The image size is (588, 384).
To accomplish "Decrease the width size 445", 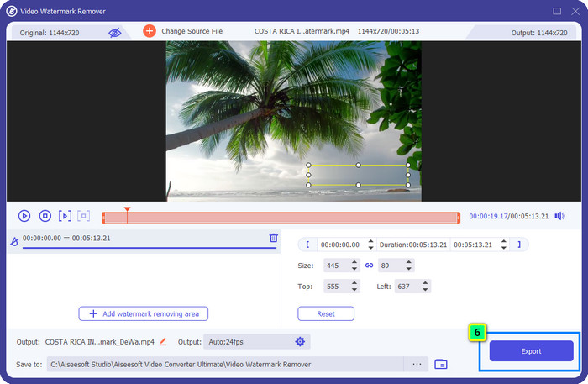I will (354, 269).
